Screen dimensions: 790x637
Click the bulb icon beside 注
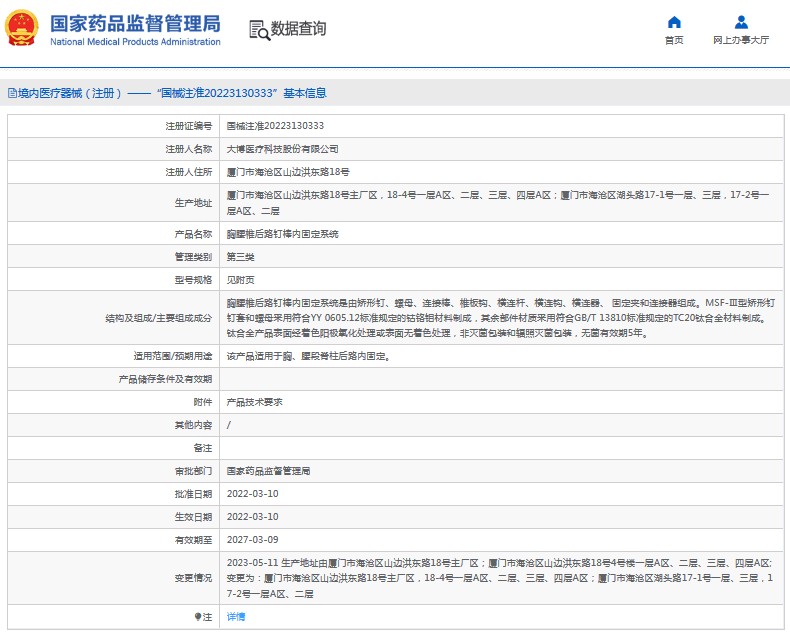pyautogui.click(x=198, y=617)
